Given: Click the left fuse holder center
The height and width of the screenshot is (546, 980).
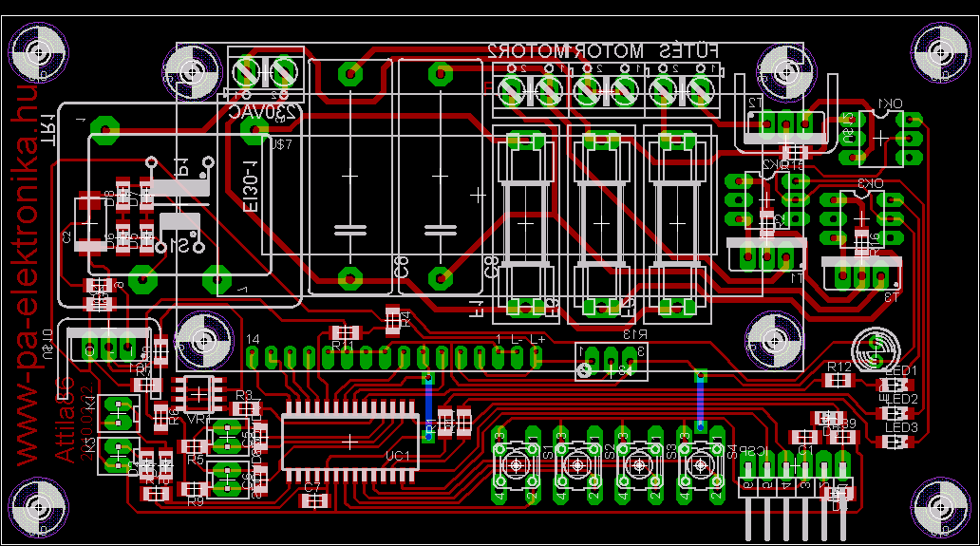Looking at the screenshot, I should 525,224.
